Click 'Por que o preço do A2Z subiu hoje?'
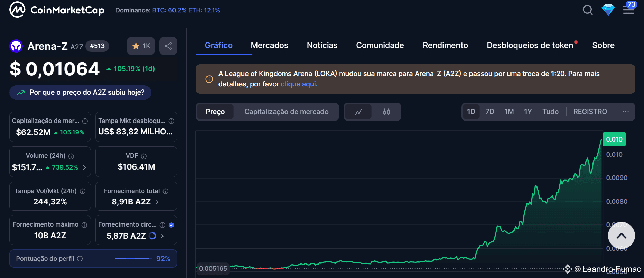644x278 pixels. pyautogui.click(x=80, y=93)
